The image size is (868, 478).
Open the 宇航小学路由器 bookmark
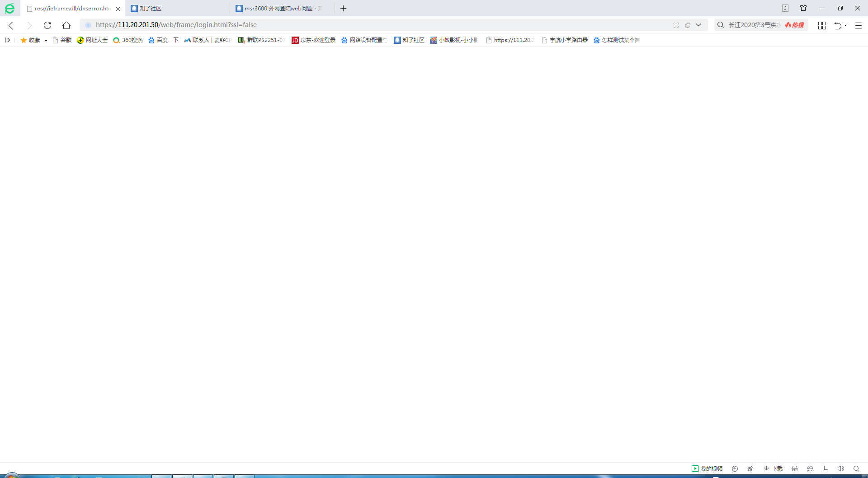(x=565, y=40)
